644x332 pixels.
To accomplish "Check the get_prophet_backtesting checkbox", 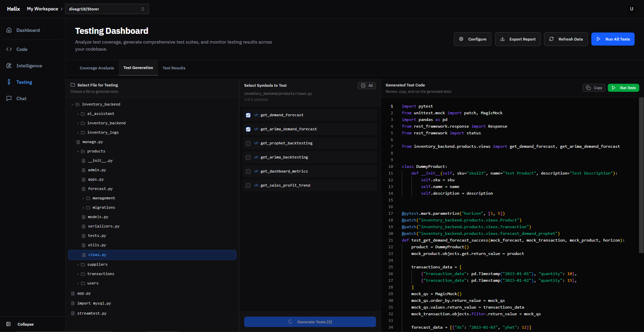I will [x=248, y=143].
